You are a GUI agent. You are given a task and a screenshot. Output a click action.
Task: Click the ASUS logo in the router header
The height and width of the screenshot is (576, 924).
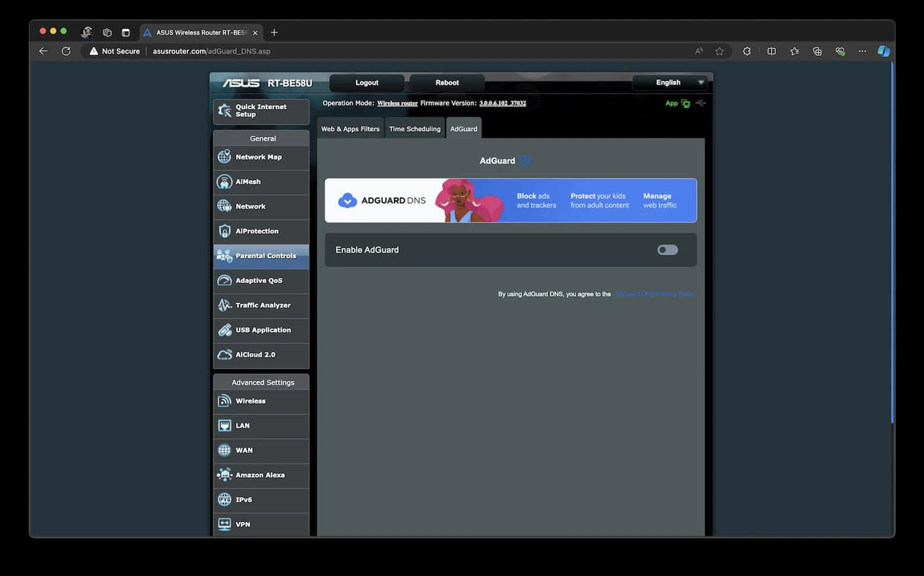coord(241,83)
